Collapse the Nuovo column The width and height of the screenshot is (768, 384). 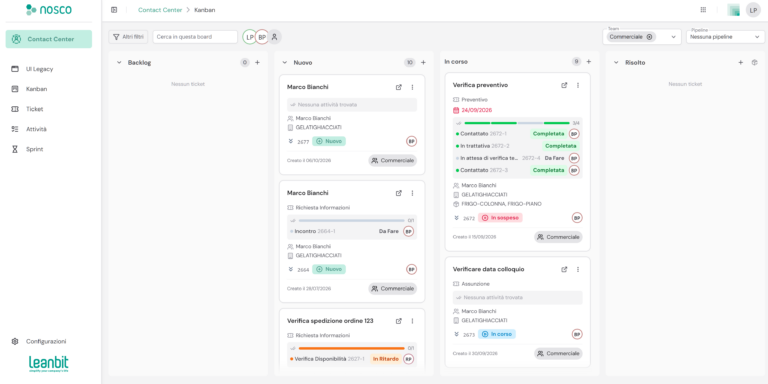tap(285, 63)
